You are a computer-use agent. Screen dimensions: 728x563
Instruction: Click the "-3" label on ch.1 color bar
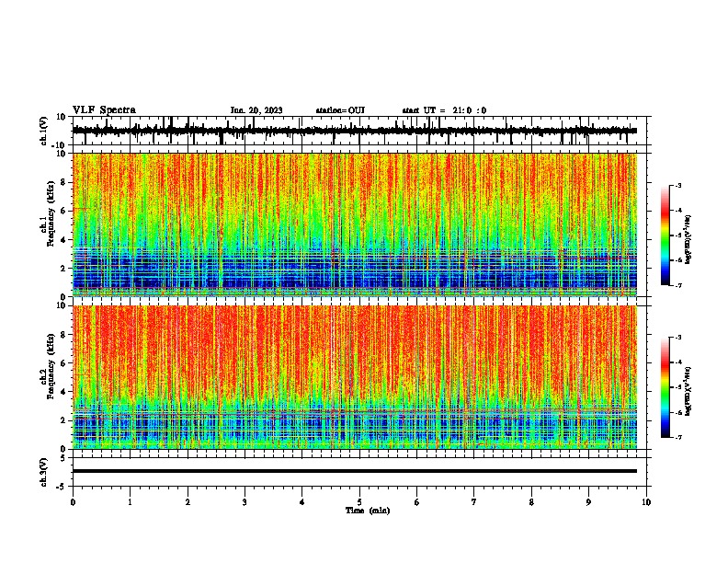pyautogui.click(x=678, y=185)
